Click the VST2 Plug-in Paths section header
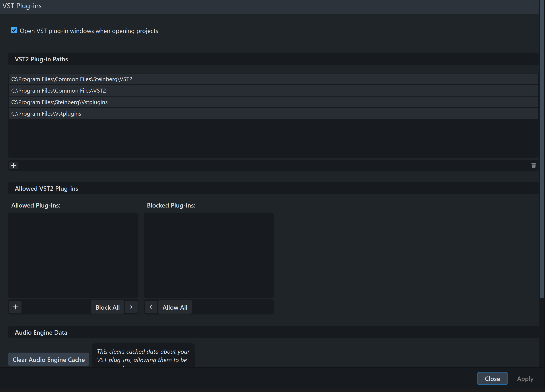Viewport: 545px width, 392px height. click(41, 59)
